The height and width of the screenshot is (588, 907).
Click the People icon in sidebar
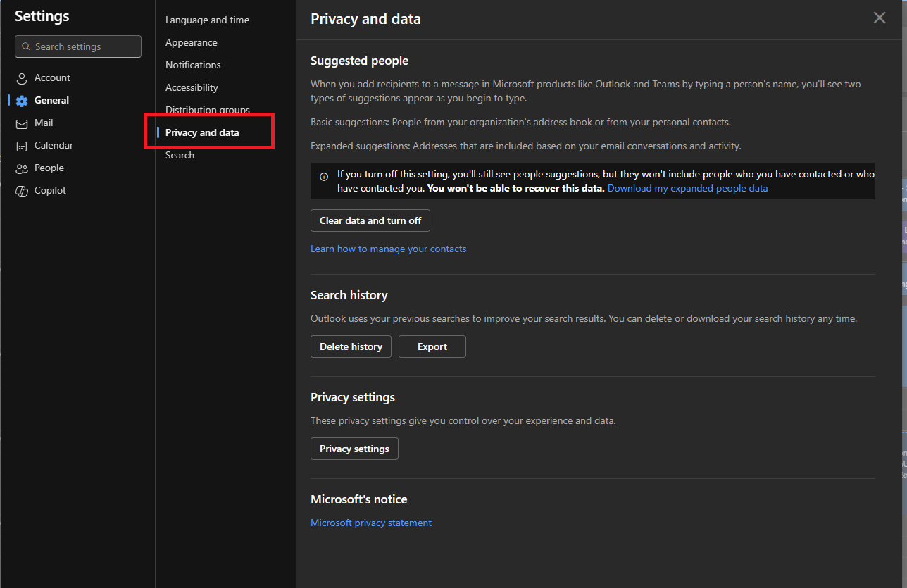pos(22,168)
